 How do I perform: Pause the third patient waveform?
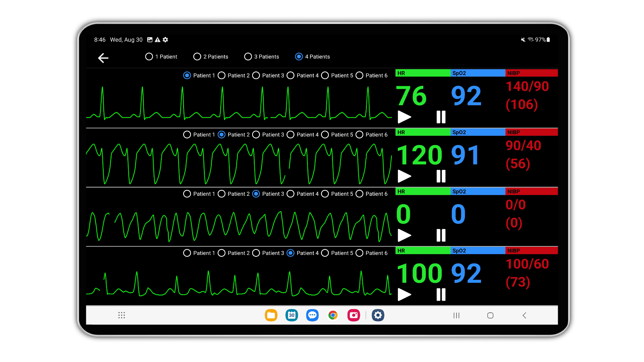coord(440,235)
